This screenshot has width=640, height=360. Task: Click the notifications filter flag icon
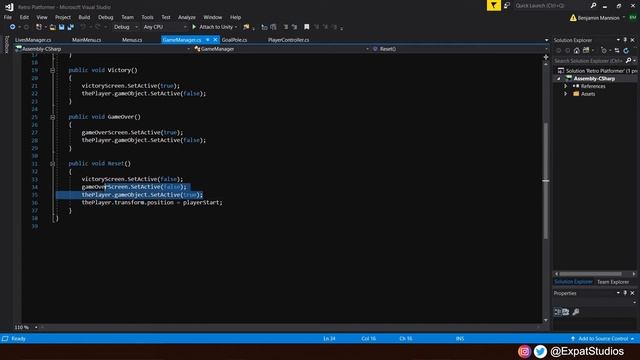pos(493,5)
